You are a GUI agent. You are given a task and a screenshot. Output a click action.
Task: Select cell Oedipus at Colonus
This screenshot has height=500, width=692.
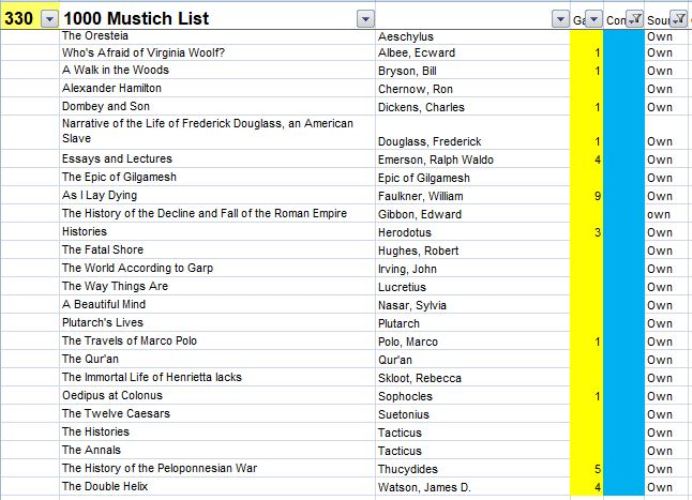pyautogui.click(x=217, y=395)
